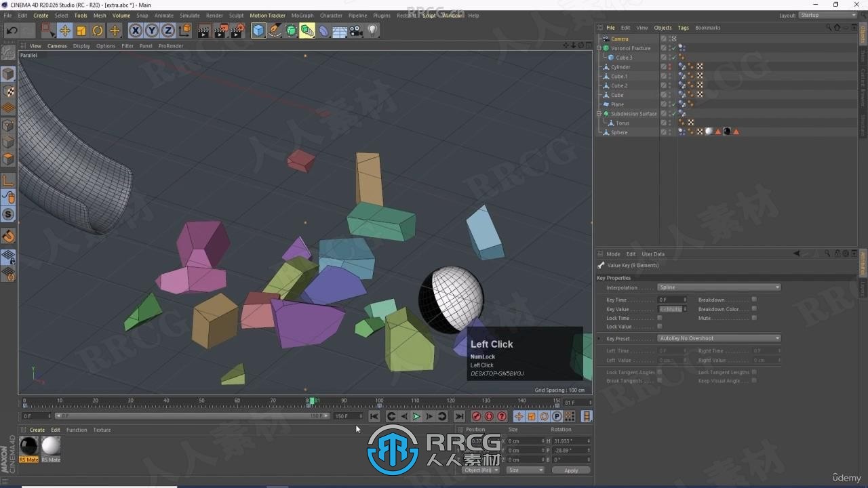The height and width of the screenshot is (488, 868).
Task: Switch to Polygons mode in left palette
Action: [x=8, y=159]
